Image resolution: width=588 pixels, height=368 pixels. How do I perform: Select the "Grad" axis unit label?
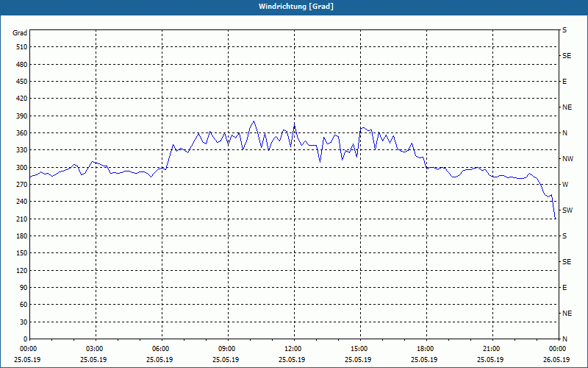(x=20, y=33)
